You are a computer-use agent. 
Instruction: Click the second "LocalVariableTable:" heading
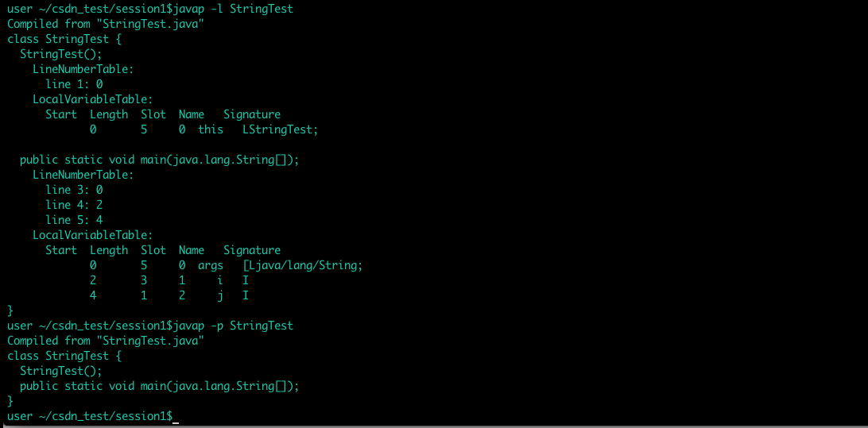pos(92,235)
